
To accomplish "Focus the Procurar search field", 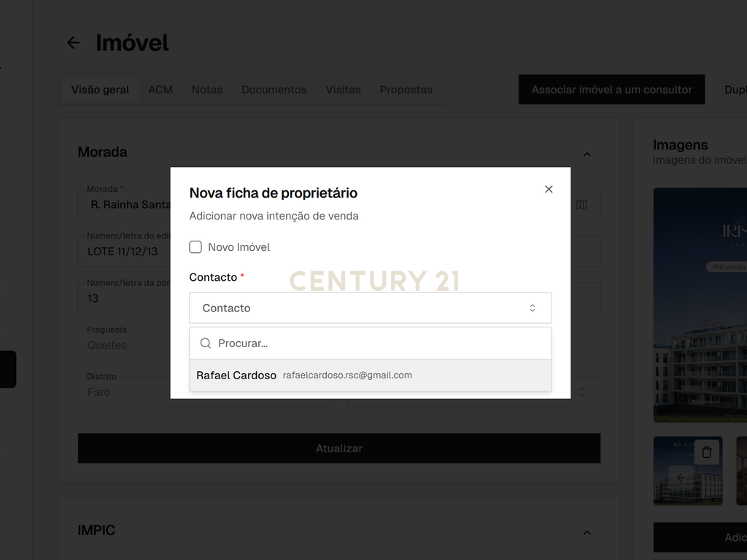I will click(x=370, y=343).
